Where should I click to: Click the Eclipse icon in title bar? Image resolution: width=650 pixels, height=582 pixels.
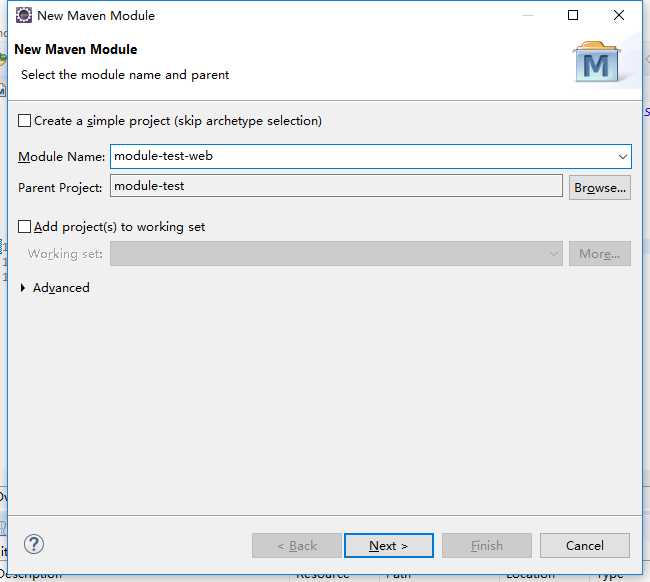[x=24, y=15]
